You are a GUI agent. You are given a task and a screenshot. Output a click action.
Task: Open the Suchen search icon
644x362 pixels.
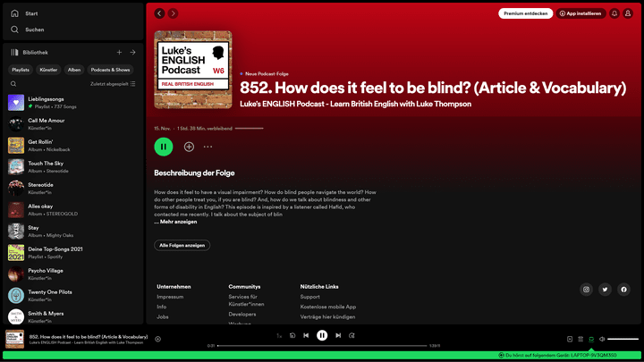point(15,29)
